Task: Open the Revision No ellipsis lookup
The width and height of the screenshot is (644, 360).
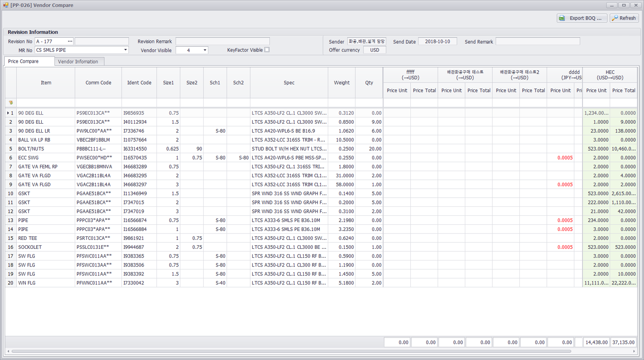Action: pyautogui.click(x=70, y=41)
